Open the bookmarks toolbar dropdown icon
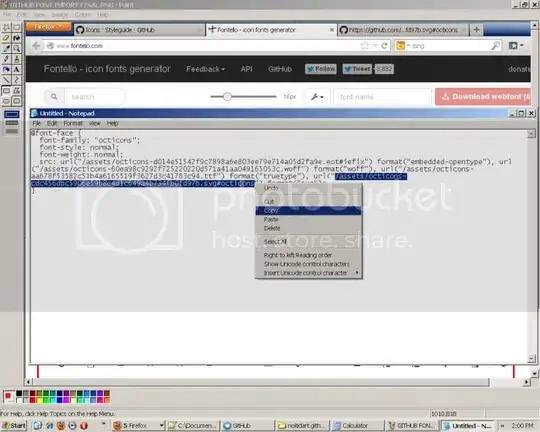This screenshot has width=540, height=432. point(516,45)
